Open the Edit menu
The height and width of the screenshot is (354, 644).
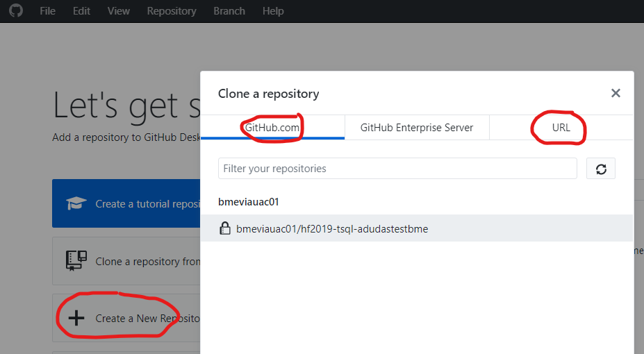[81, 11]
